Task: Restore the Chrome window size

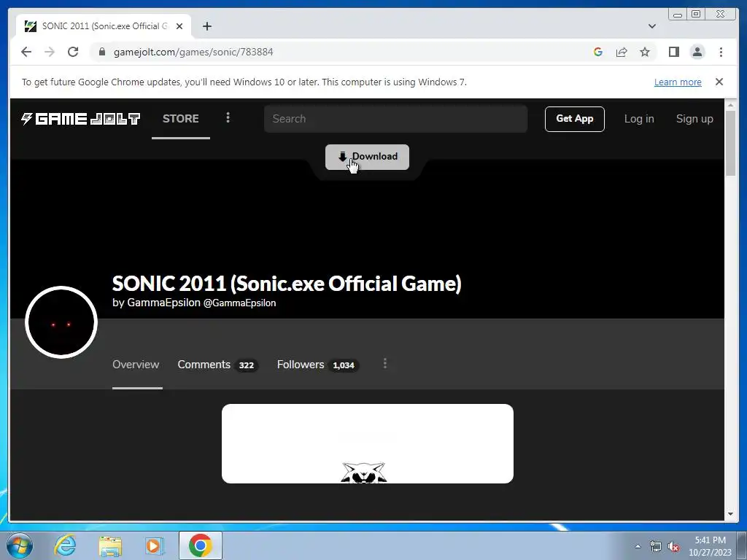Action: pos(696,15)
